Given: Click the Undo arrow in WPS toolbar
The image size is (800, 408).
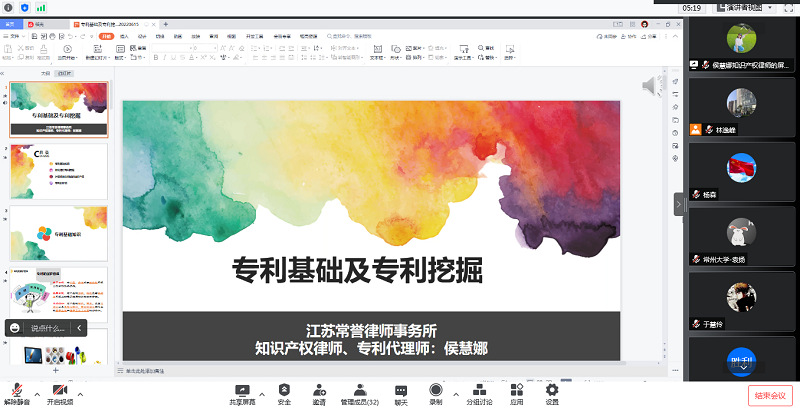Looking at the screenshot, I should pos(71,36).
